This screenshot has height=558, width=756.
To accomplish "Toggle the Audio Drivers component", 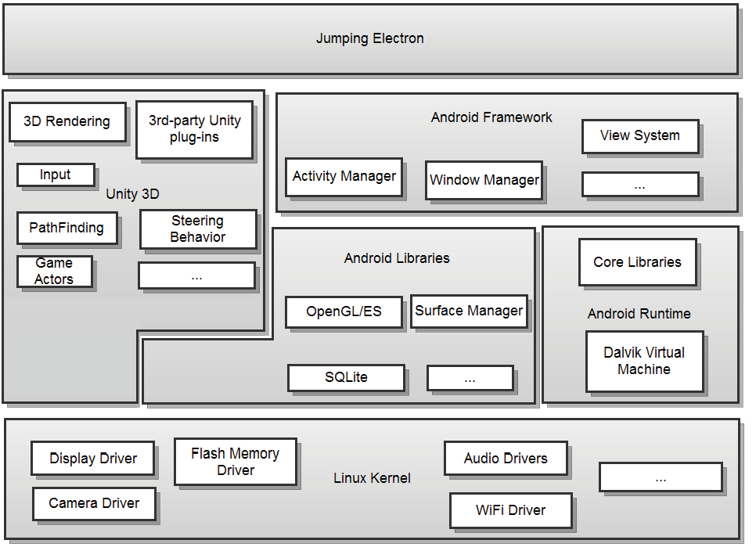I will 505,458.
